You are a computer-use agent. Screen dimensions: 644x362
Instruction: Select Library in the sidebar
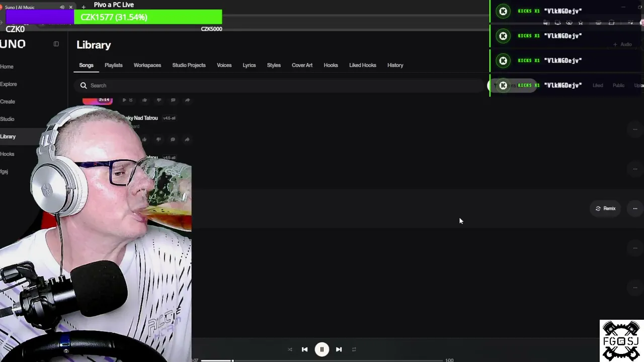[x=8, y=137]
